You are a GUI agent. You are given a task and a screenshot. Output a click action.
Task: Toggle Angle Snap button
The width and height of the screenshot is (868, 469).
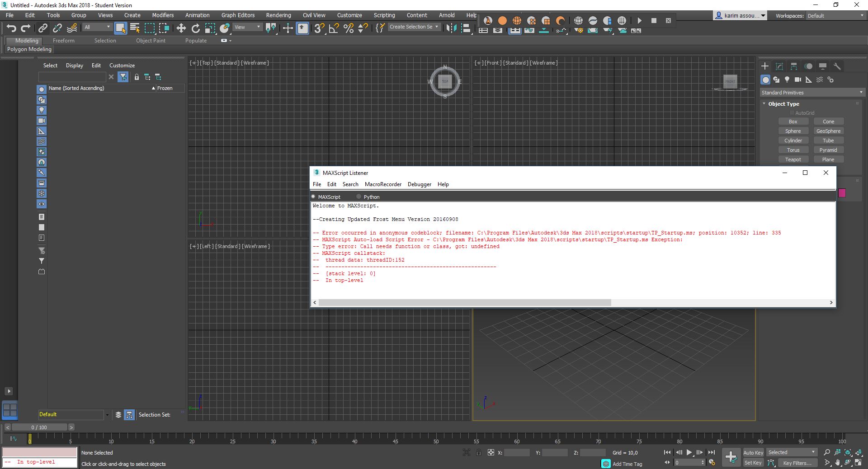click(x=334, y=28)
